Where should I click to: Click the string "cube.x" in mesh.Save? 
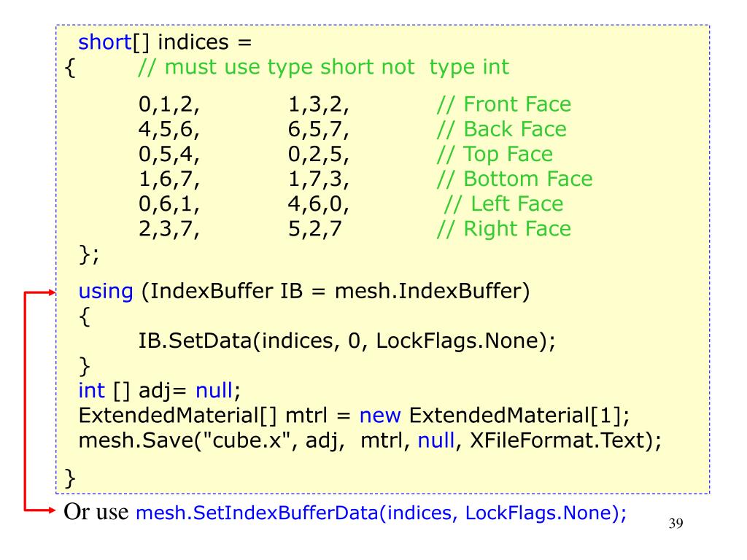click(247, 440)
